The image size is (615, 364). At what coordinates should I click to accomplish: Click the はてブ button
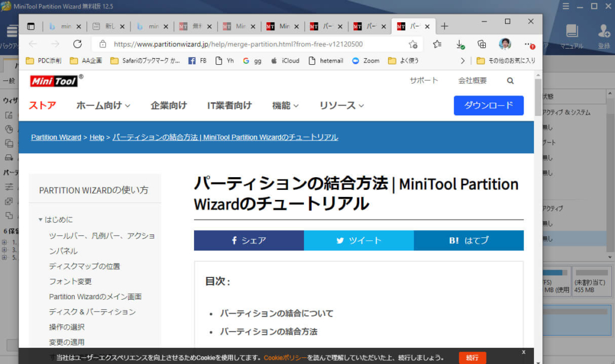[x=468, y=240]
